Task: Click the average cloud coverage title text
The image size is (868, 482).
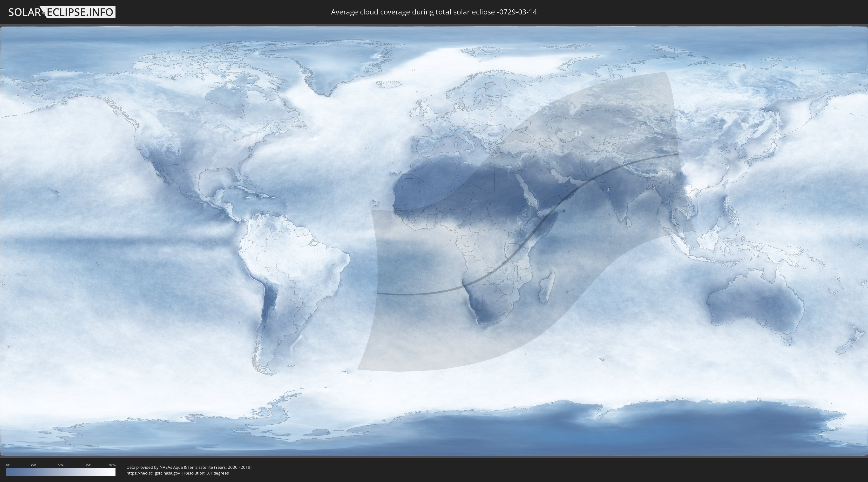Action: click(x=434, y=12)
